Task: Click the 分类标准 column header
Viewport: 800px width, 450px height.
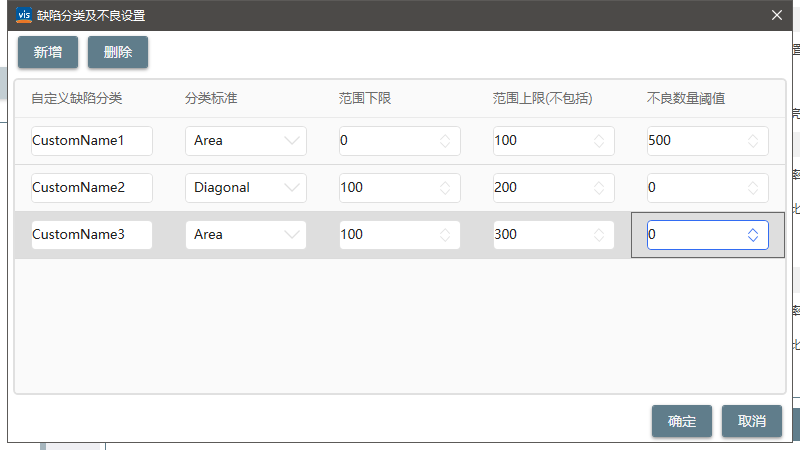Action: [x=211, y=98]
